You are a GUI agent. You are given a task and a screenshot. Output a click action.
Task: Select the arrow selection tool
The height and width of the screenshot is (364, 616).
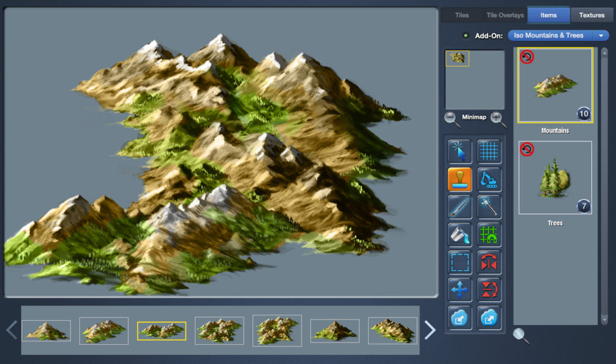coord(460,151)
